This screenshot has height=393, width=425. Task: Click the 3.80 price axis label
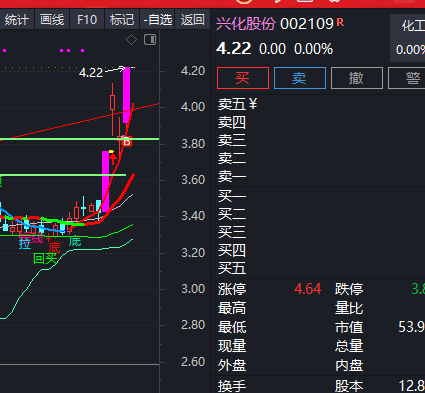(x=193, y=144)
